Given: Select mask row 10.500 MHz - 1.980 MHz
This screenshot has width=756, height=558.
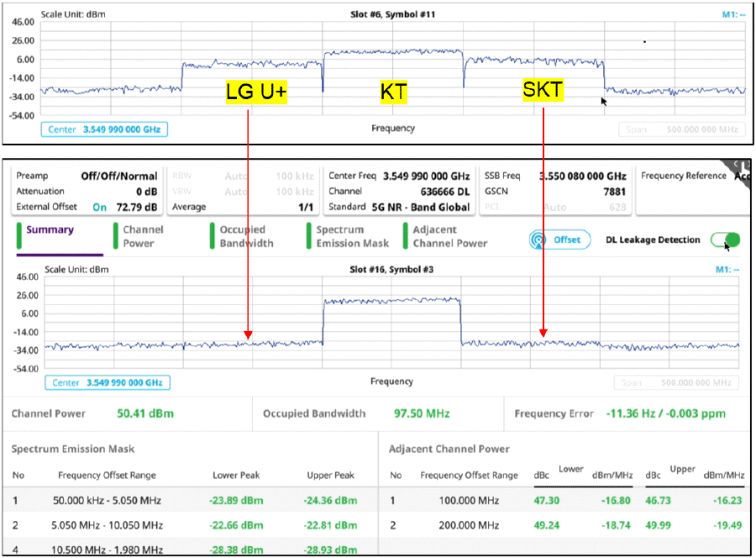Looking at the screenshot, I should point(190,549).
